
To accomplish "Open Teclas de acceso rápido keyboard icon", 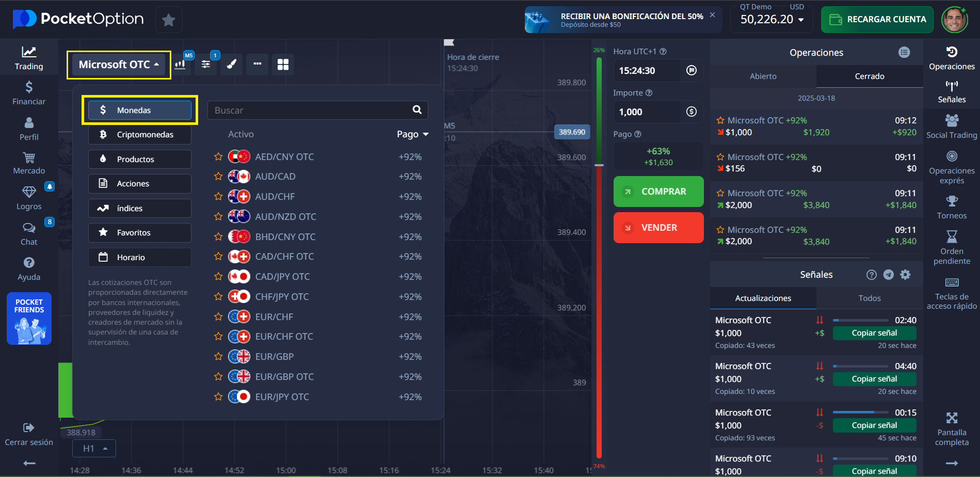I will 952,282.
